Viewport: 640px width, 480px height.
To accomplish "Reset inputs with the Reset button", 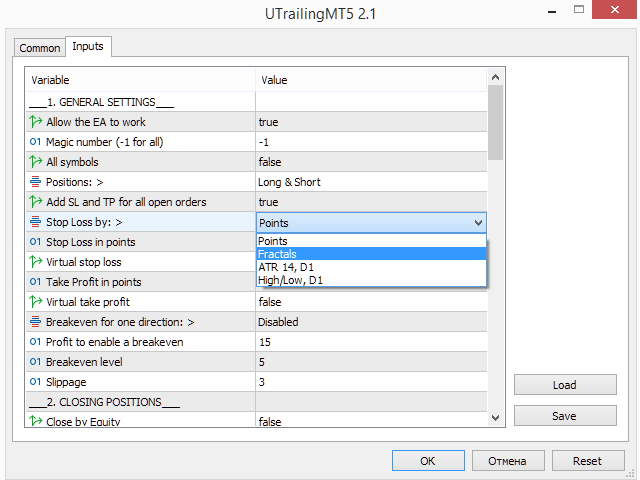I will (x=587, y=461).
